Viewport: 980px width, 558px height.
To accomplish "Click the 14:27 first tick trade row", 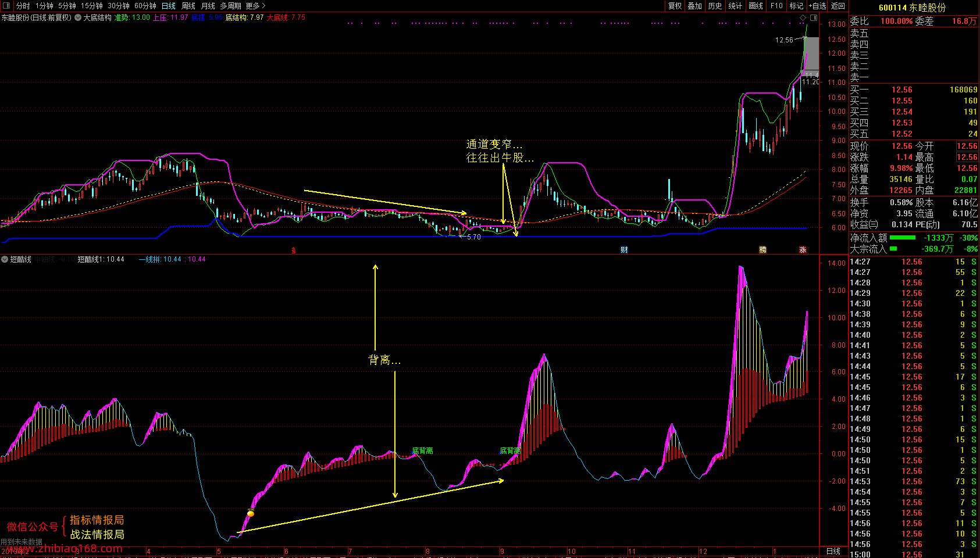I will [x=914, y=262].
